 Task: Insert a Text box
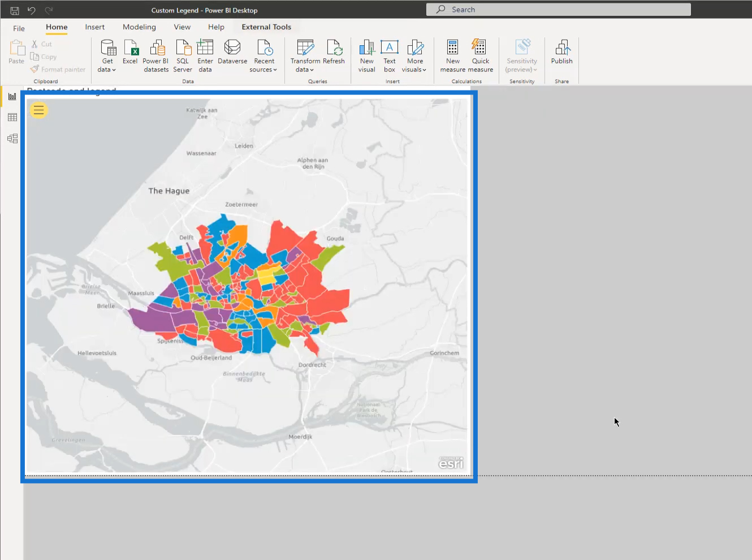pyautogui.click(x=390, y=56)
